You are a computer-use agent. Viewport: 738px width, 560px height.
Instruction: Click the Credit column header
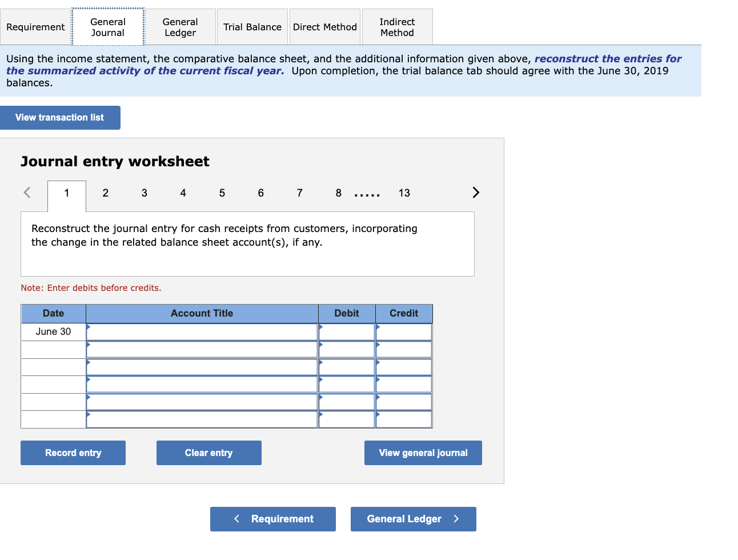(404, 314)
